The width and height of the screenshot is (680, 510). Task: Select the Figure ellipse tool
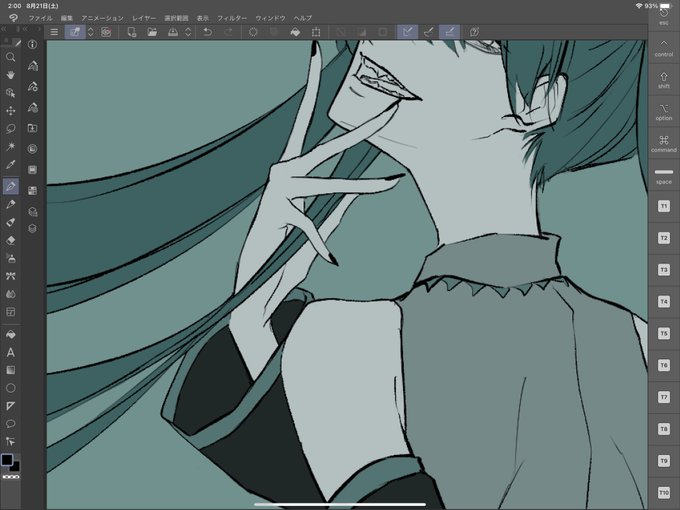click(10, 388)
